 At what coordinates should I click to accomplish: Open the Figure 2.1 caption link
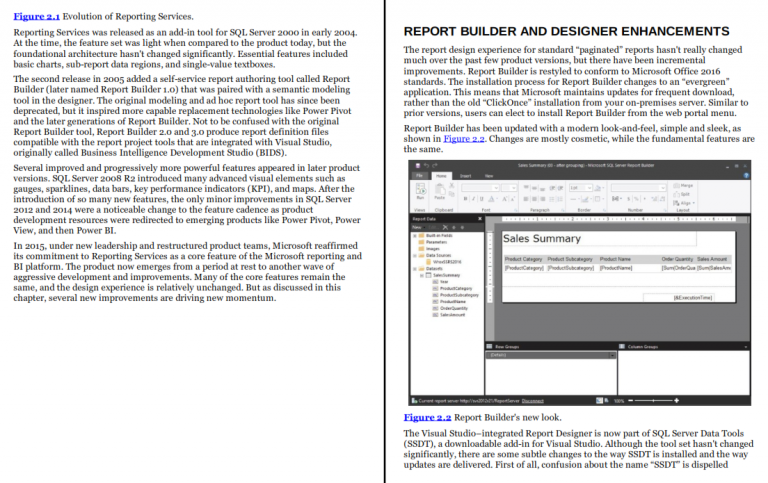click(36, 17)
